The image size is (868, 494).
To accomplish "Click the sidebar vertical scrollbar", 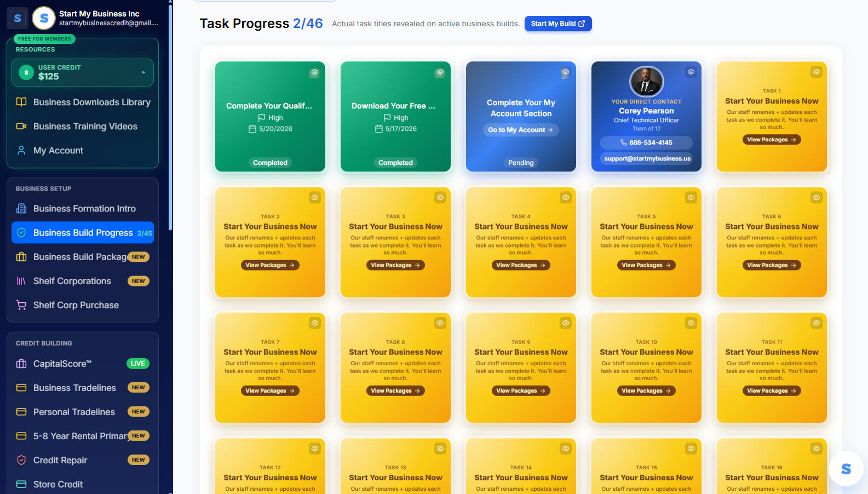I will (x=170, y=118).
